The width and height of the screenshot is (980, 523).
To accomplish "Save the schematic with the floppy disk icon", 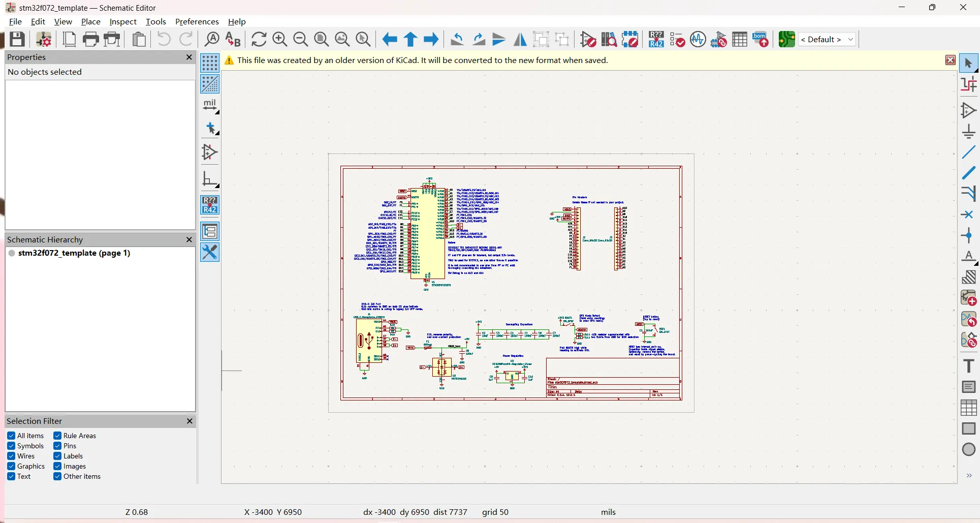I will [x=17, y=39].
